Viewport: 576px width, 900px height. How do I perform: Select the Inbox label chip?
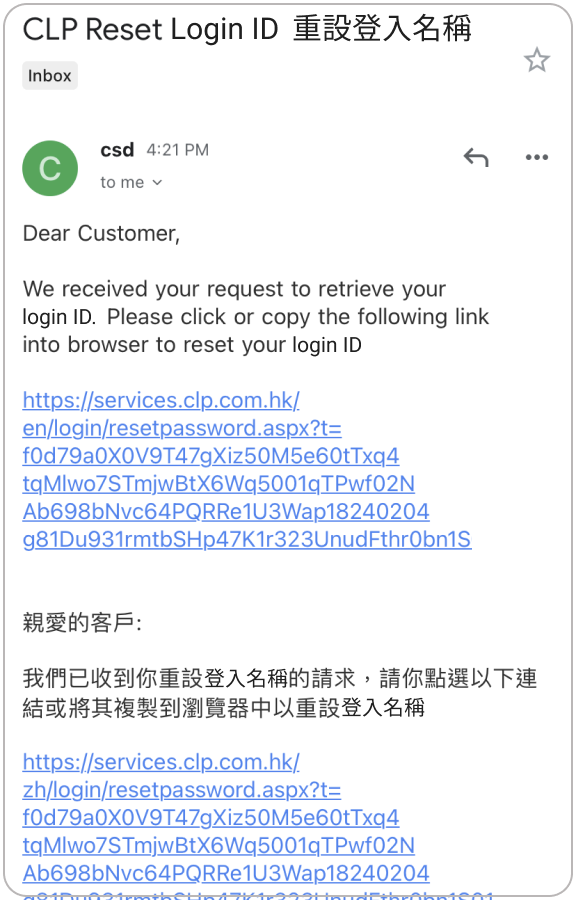coord(50,76)
